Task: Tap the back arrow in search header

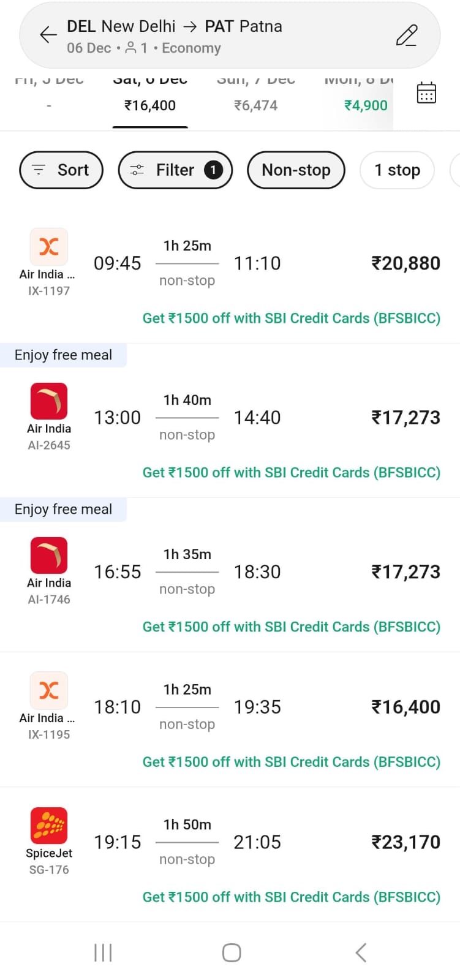Action: (x=48, y=36)
